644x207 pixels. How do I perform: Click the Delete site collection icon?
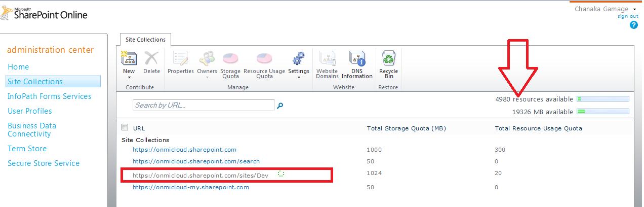tap(151, 59)
